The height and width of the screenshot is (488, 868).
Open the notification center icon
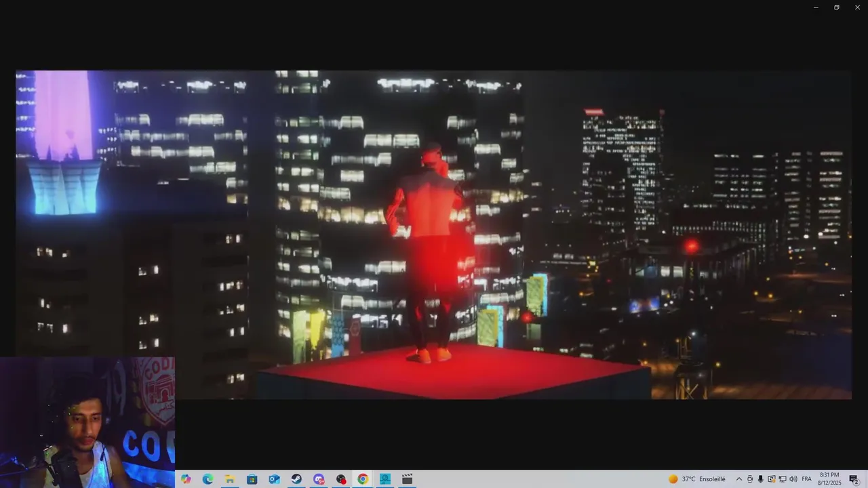[854, 479]
